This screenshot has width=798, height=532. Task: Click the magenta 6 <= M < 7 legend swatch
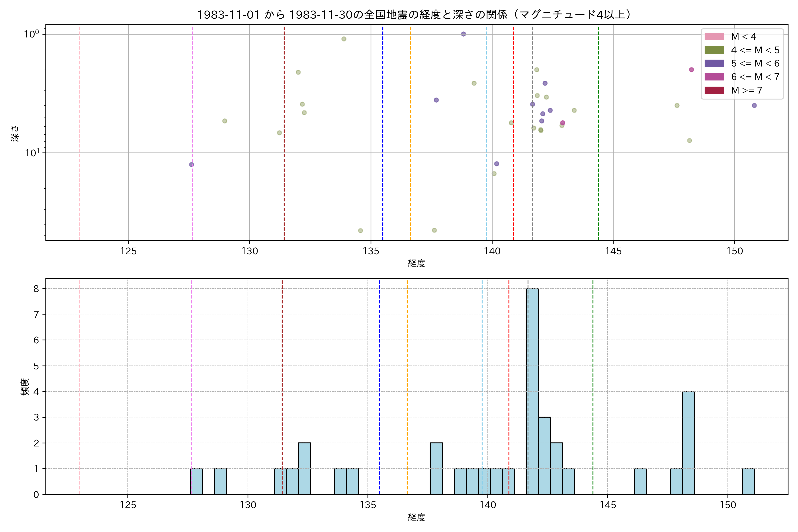click(714, 77)
